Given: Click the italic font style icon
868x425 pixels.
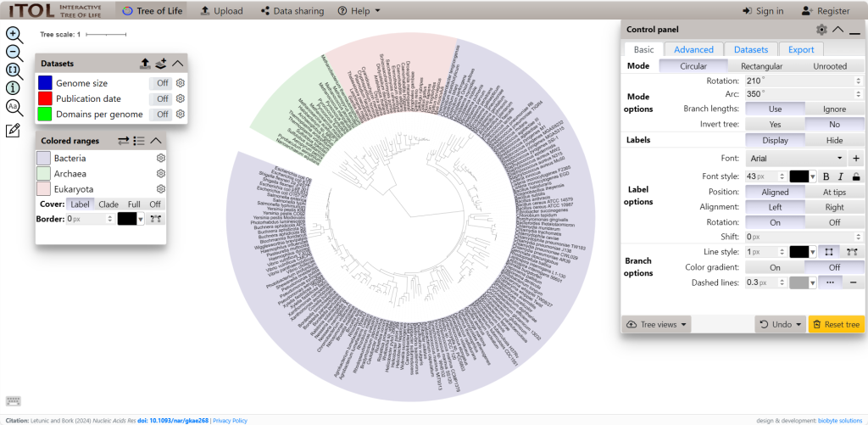Looking at the screenshot, I should [841, 176].
